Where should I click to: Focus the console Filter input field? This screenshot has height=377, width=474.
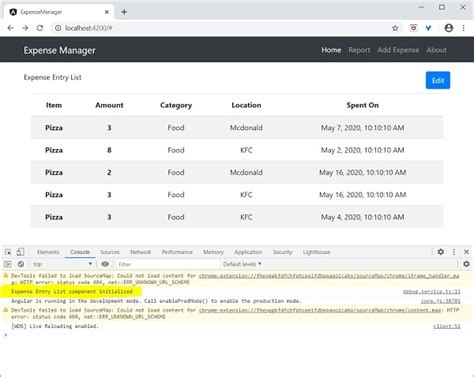click(x=167, y=264)
